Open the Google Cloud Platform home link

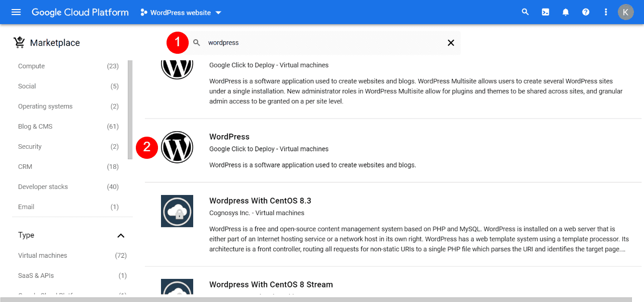point(79,12)
